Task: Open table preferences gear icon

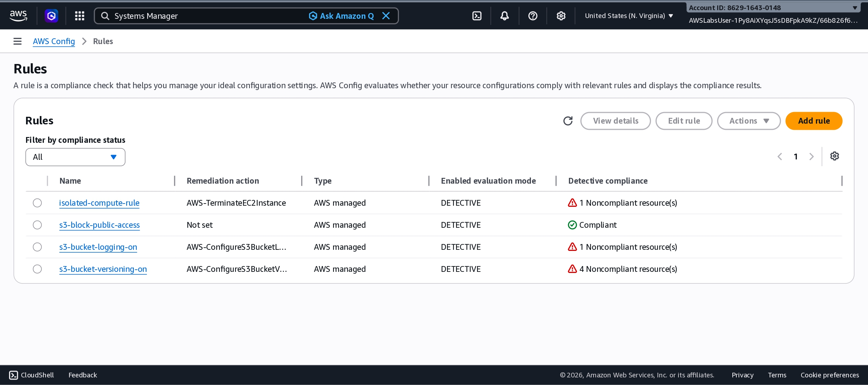Action: tap(835, 156)
